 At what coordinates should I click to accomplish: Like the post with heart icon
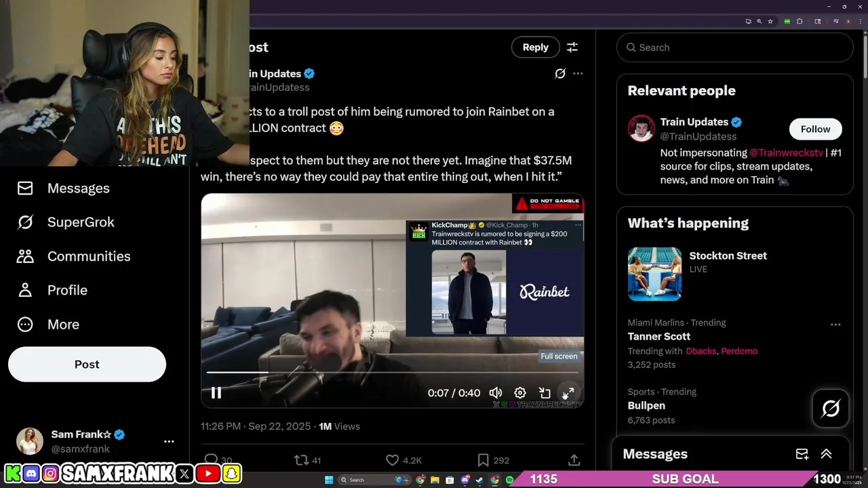(x=392, y=460)
